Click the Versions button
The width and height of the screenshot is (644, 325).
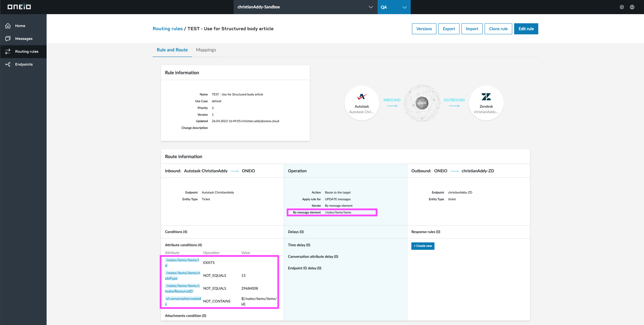click(x=424, y=29)
